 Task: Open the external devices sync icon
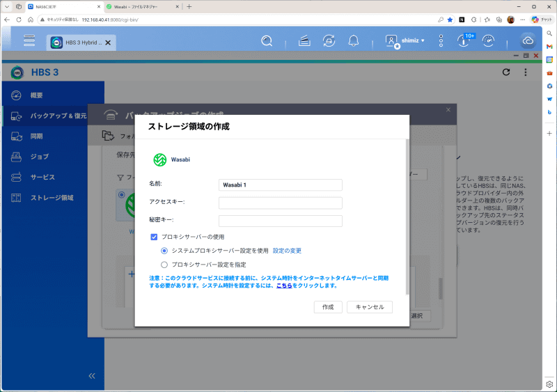click(x=329, y=41)
